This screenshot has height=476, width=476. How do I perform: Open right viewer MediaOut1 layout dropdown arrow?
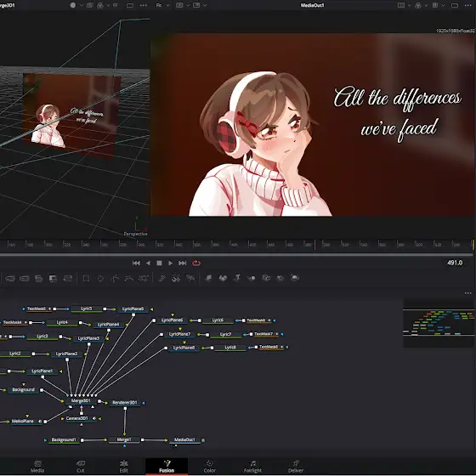pos(409,5)
